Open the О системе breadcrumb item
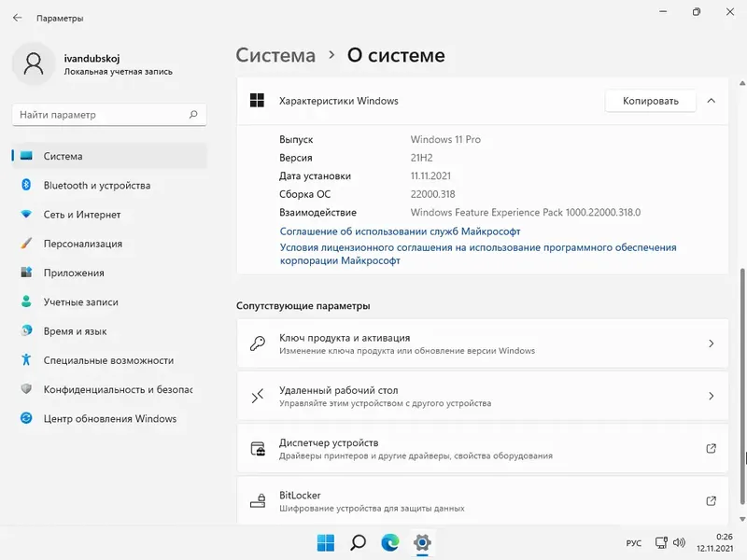The width and height of the screenshot is (747, 560). point(395,55)
